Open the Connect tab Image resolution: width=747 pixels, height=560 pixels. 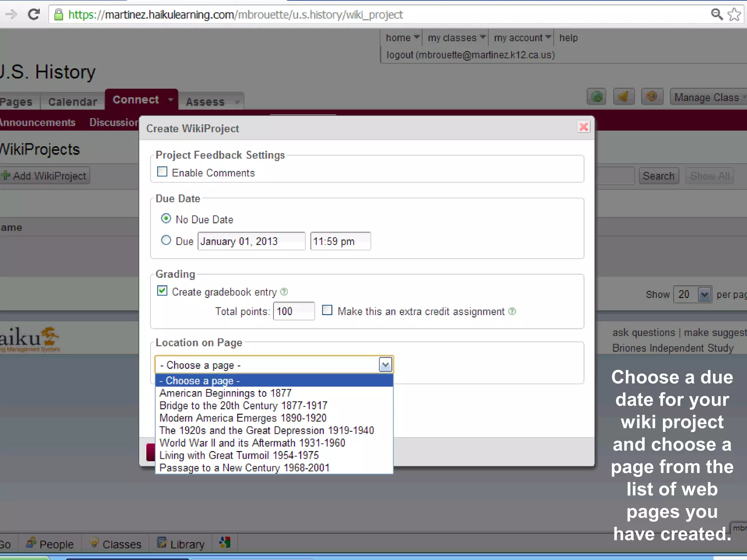tap(142, 100)
